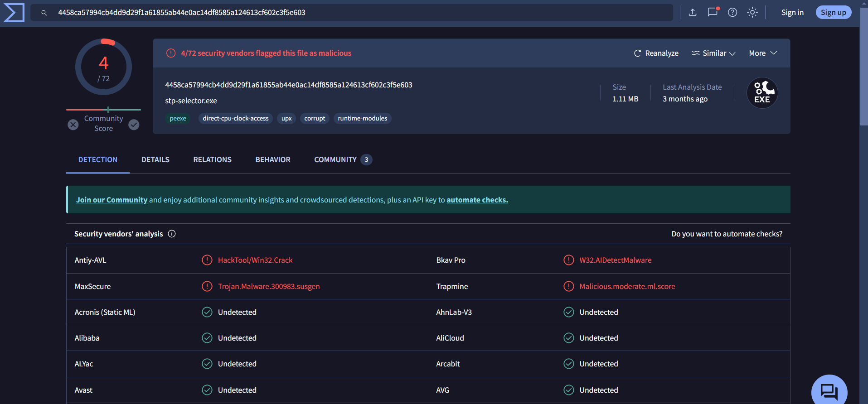The width and height of the screenshot is (868, 404).
Task: Click the 3 months ago analysis date
Action: pos(685,99)
